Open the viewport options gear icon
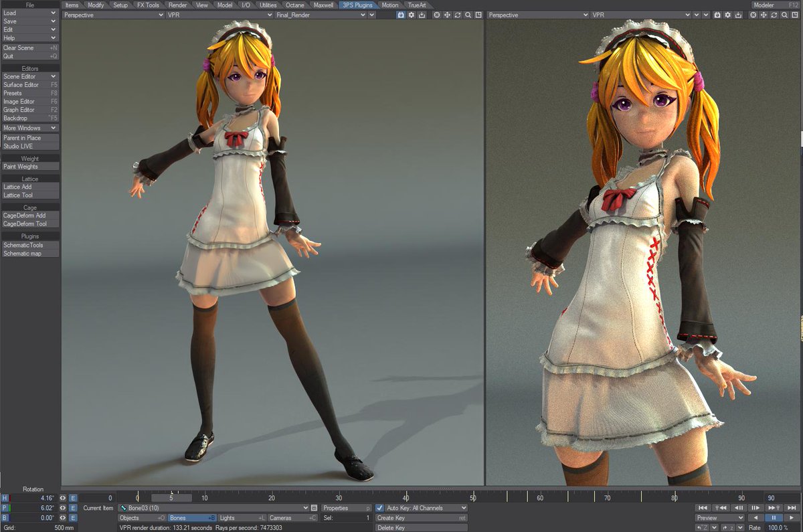The image size is (803, 532). tap(411, 15)
